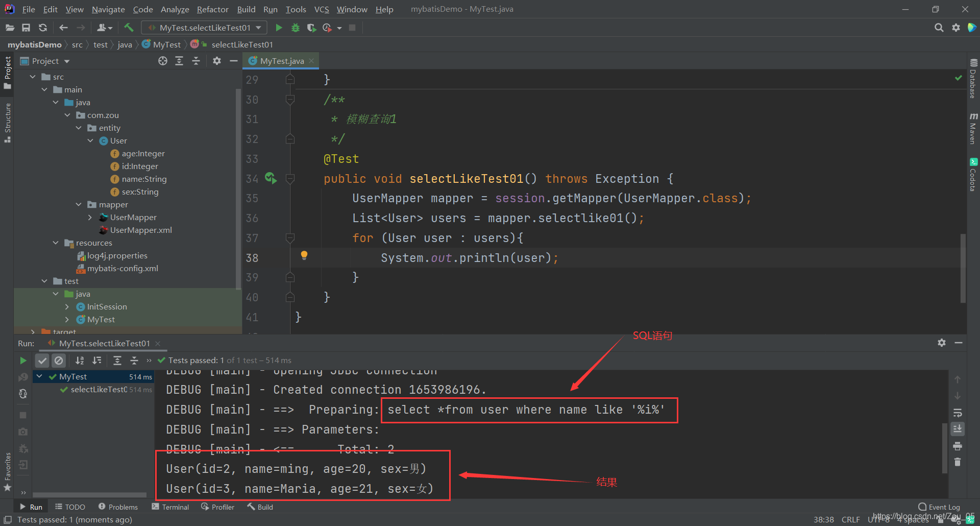Toggle Show Ignored tests button
This screenshot has width=980, height=526.
click(59, 361)
